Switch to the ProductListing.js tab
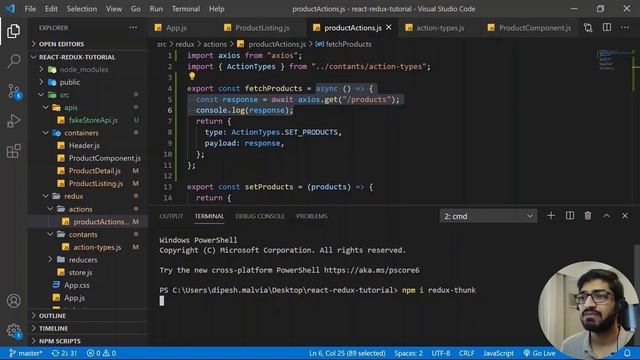Screen dimensions: 640x360 pos(262,28)
